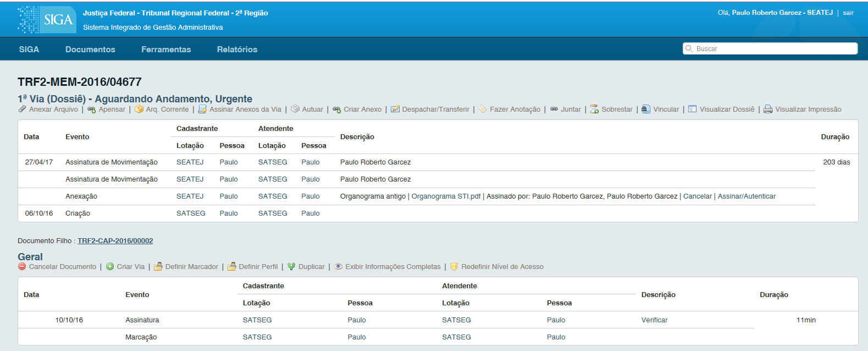Viewport: 868px width, 351px height.
Task: Click the Criar Via green plus icon
Action: [110, 266]
